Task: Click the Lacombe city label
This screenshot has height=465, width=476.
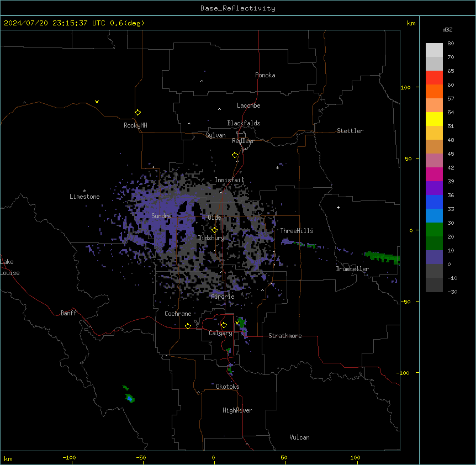Action: (248, 105)
